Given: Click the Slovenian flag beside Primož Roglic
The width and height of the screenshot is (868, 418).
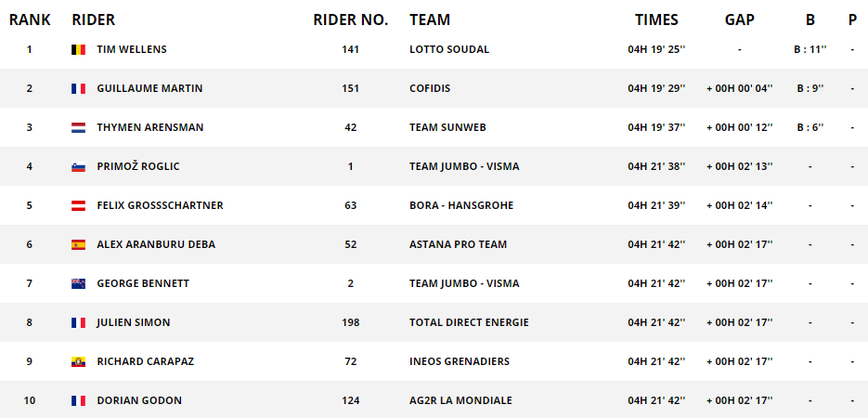Looking at the screenshot, I should coord(78,166).
